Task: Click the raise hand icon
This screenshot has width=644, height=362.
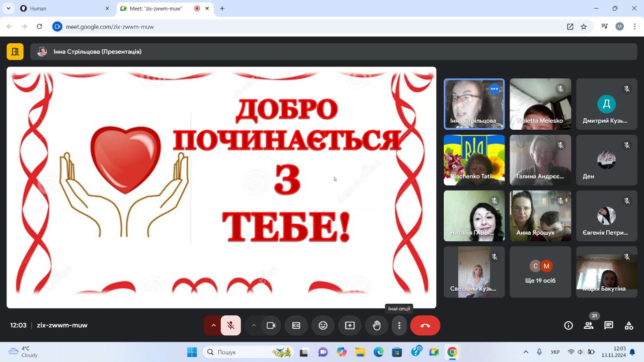Action: pyautogui.click(x=376, y=325)
